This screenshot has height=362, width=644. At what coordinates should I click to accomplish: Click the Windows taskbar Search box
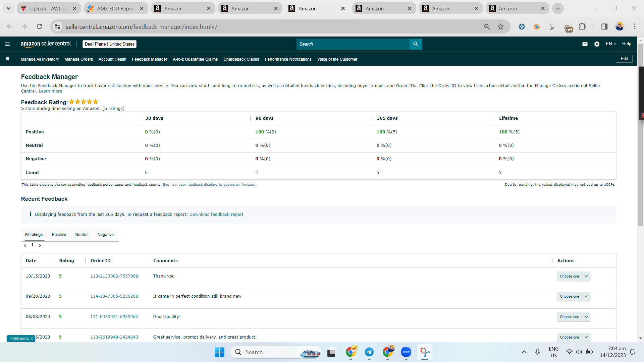(x=276, y=352)
